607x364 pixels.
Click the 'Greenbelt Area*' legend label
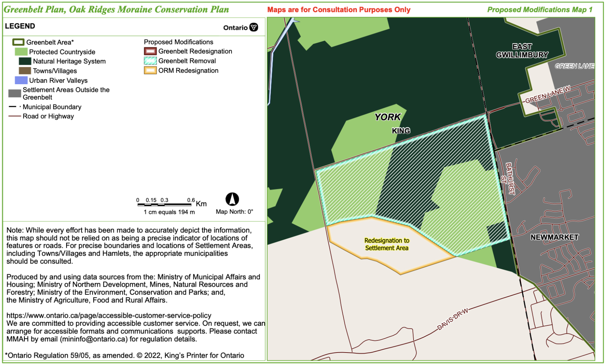(50, 42)
